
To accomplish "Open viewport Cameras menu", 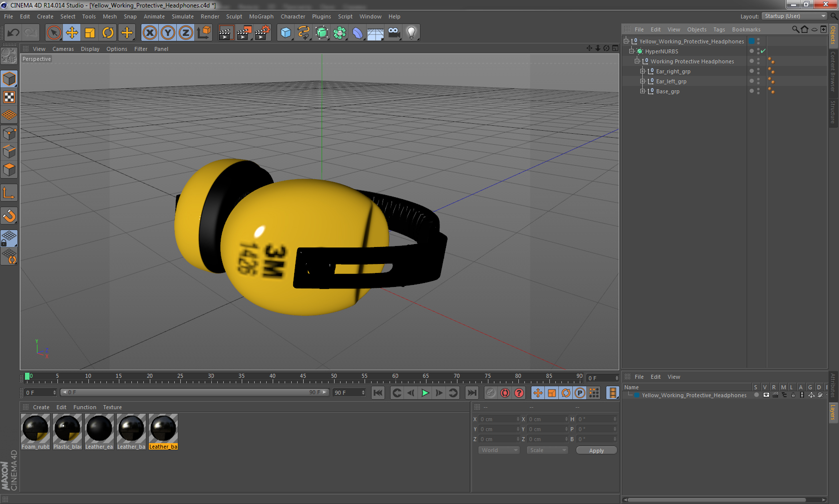I will pos(63,49).
